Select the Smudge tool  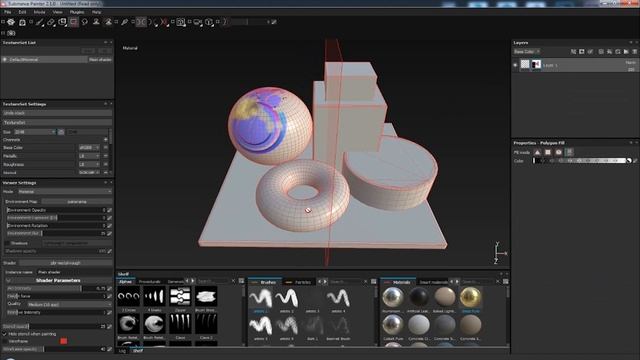pyautogui.click(x=85, y=22)
